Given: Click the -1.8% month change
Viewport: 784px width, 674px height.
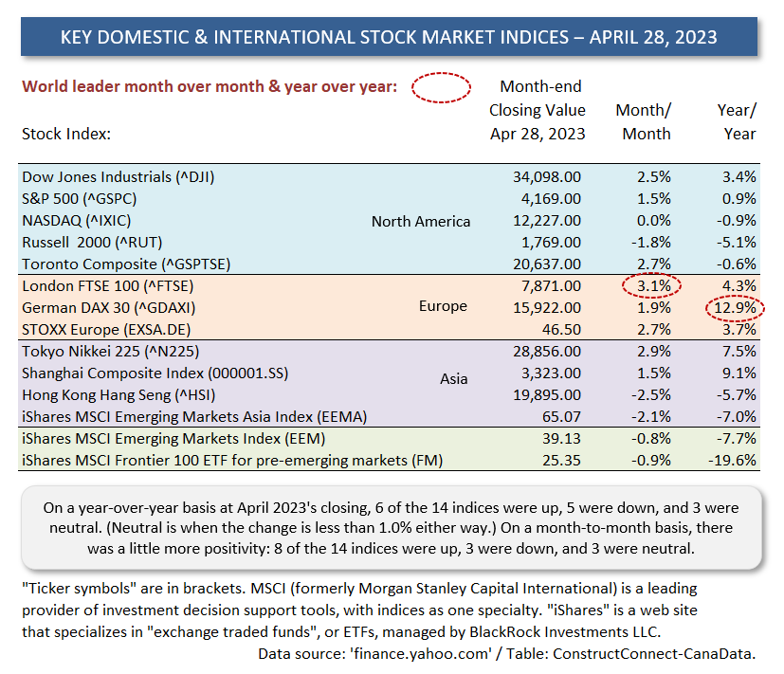Looking at the screenshot, I should pyautogui.click(x=651, y=243).
